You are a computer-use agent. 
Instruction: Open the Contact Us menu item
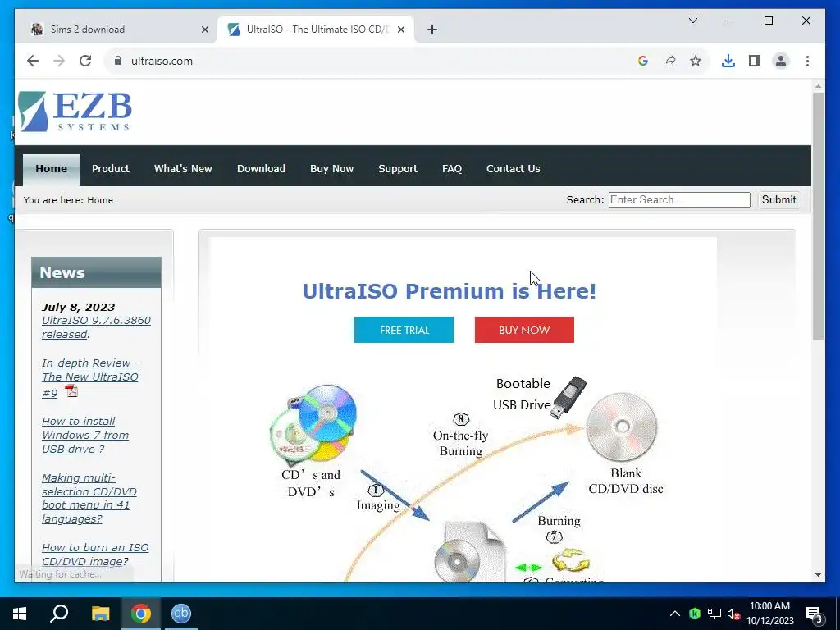coord(514,169)
